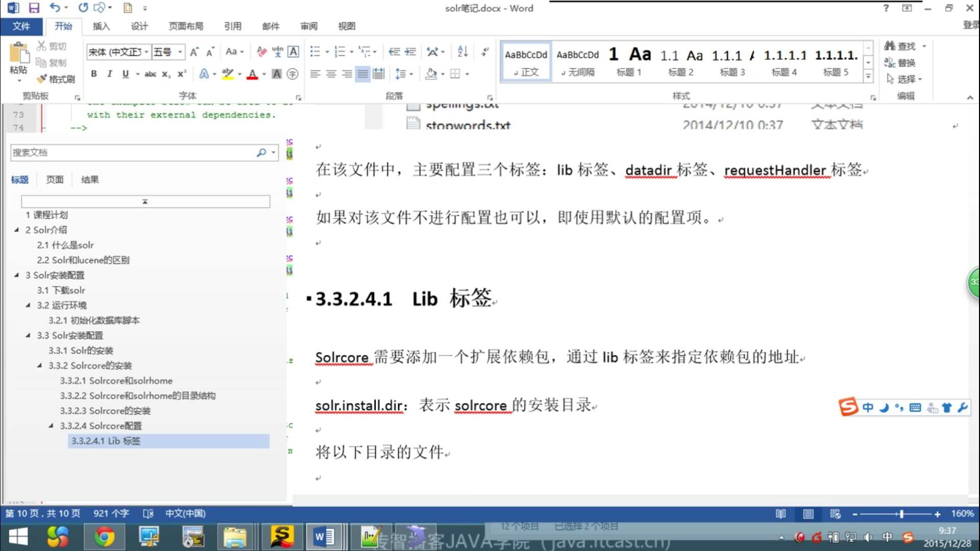Click the borders grid icon
This screenshot has height=551, width=980.
click(x=455, y=74)
